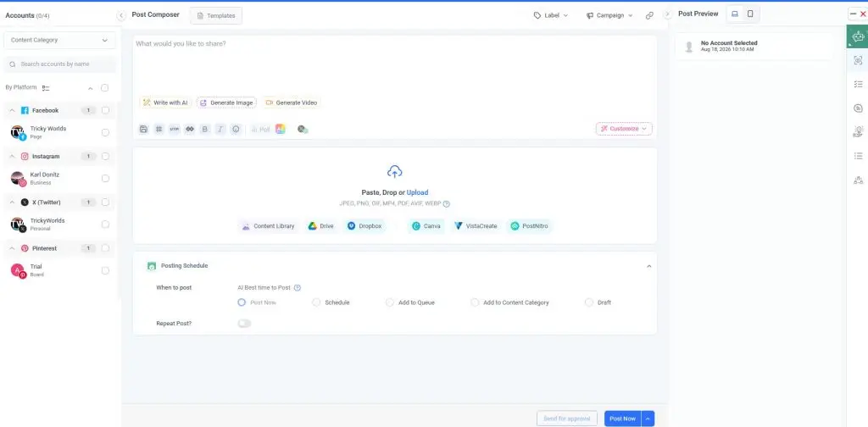Switch preview to desktop laptop view
This screenshot has height=427, width=868.
click(735, 14)
